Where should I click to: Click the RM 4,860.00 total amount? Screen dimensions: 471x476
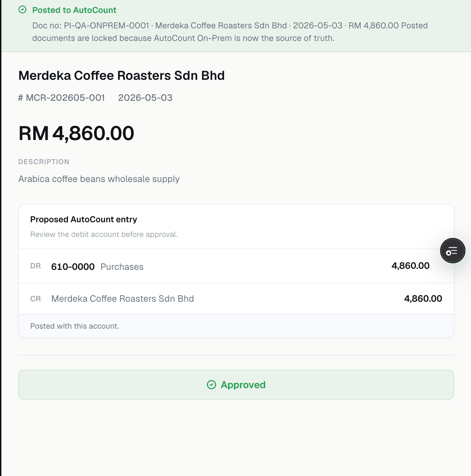[x=76, y=133]
